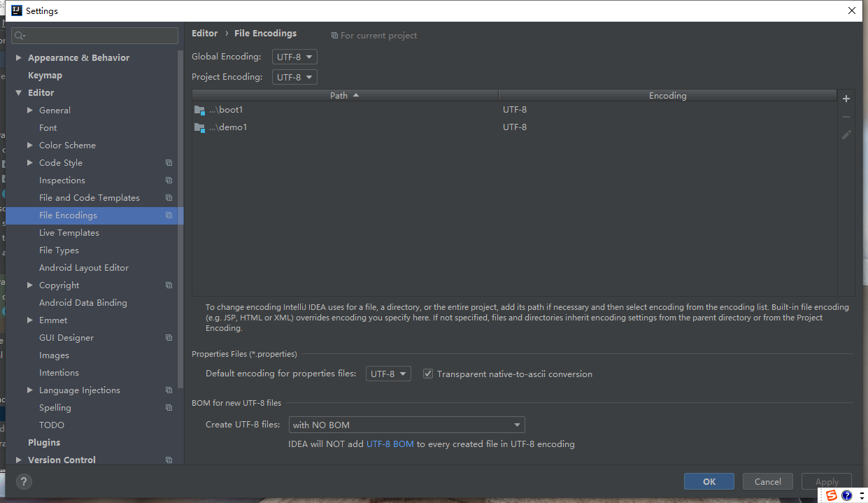Image resolution: width=868 pixels, height=503 pixels.
Task: Collapse the Editor section
Action: point(19,93)
